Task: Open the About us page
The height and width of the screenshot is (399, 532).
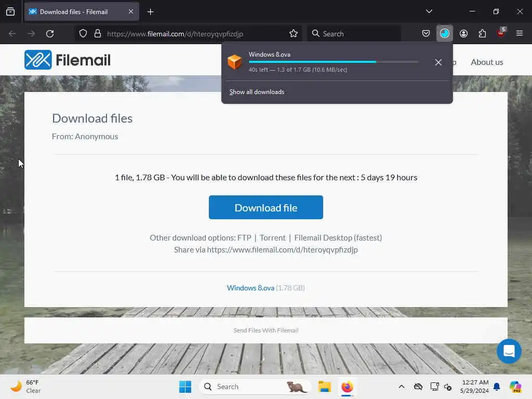Action: pyautogui.click(x=487, y=62)
